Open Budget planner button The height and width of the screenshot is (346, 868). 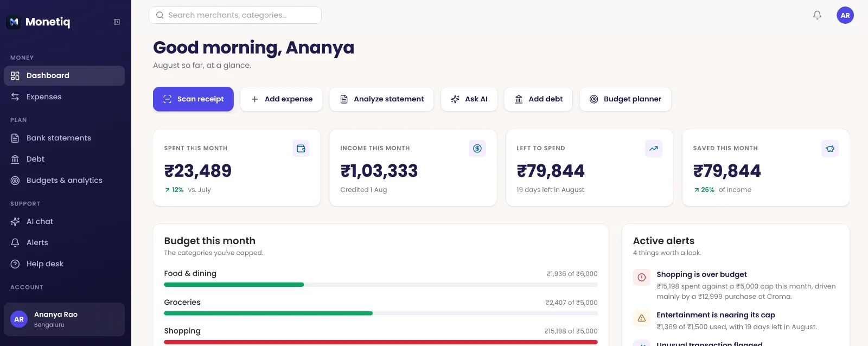point(626,99)
